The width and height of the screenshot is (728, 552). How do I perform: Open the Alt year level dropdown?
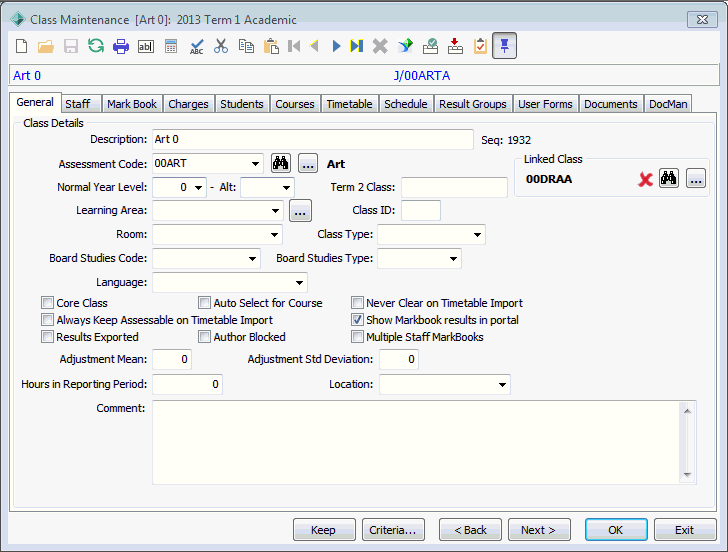pyautogui.click(x=286, y=188)
